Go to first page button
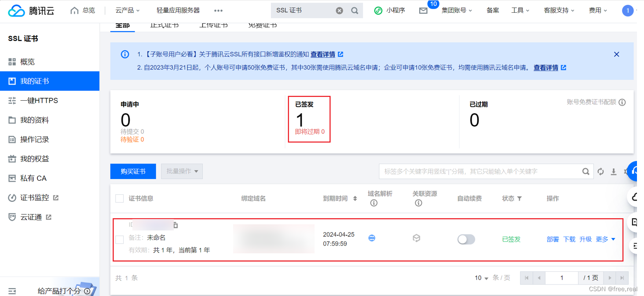The height and width of the screenshot is (296, 644). click(527, 278)
